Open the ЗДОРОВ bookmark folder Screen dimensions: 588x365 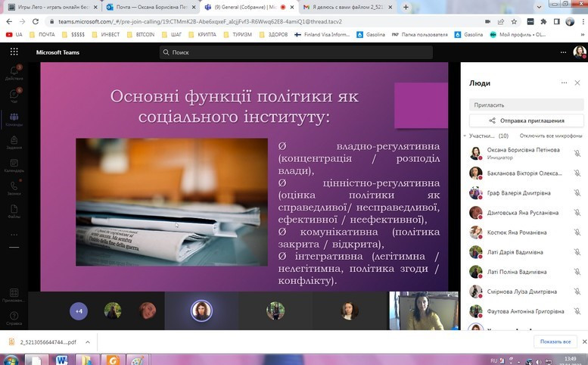(273, 35)
